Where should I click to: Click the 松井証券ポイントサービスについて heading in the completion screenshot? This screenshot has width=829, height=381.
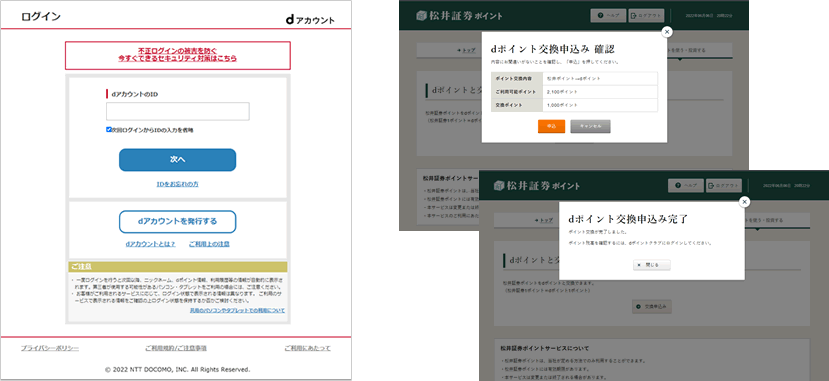click(545, 349)
